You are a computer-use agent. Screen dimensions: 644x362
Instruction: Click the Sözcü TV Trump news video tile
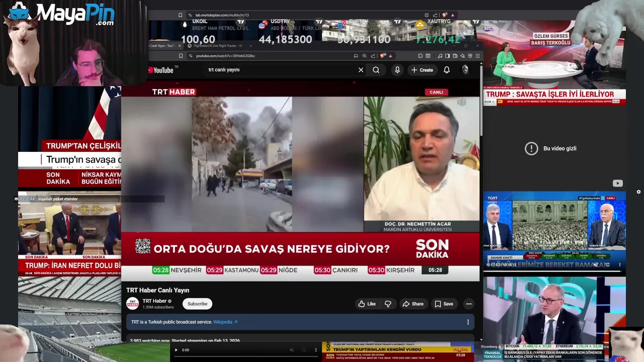point(554,64)
